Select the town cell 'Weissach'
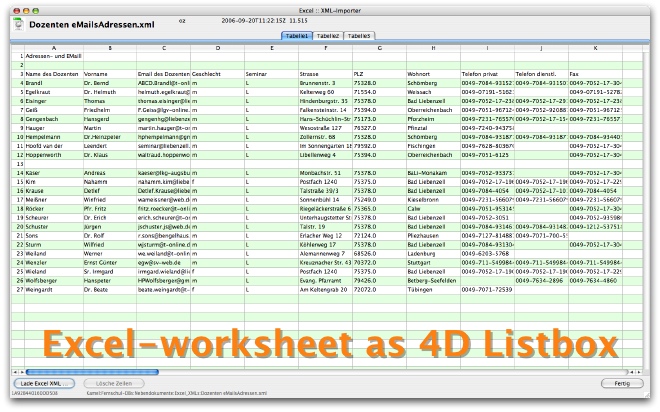 [433, 92]
